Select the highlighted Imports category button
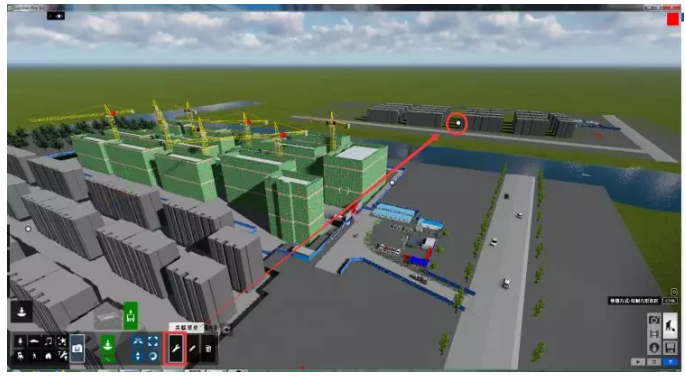 pos(77,348)
